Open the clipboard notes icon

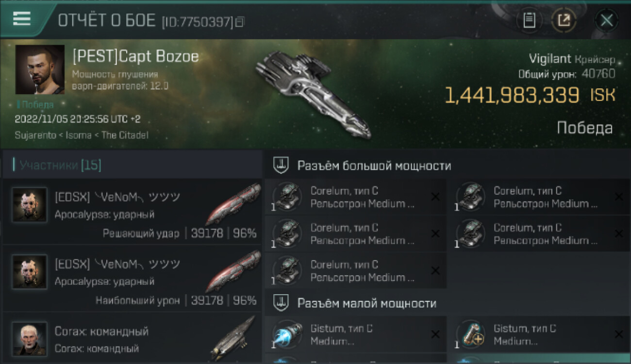(x=529, y=20)
